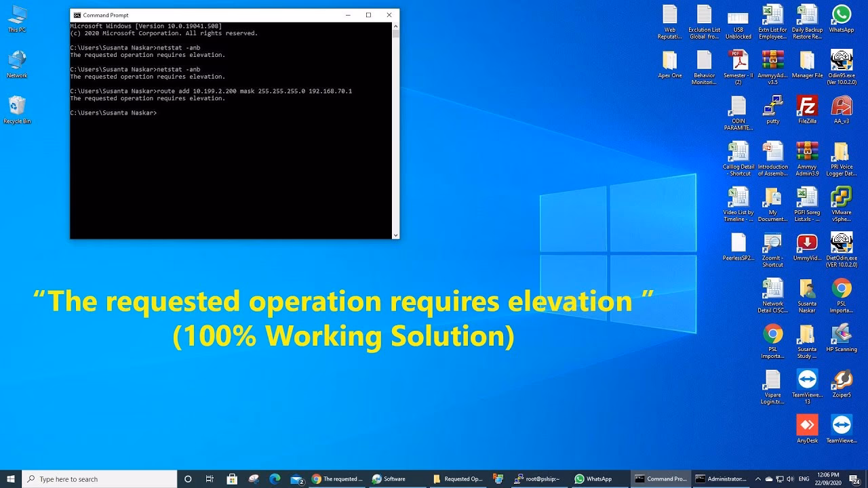
Task: Open the Recycle Bin
Action: pyautogui.click(x=15, y=102)
